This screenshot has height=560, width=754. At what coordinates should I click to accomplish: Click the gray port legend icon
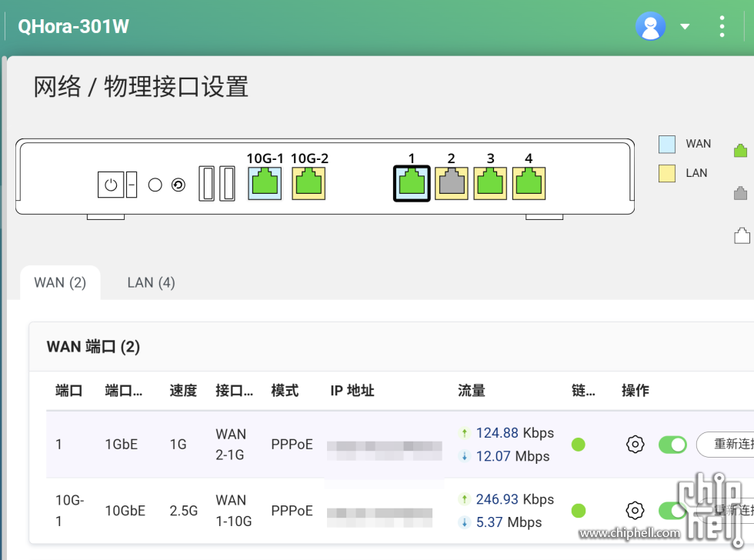click(740, 193)
